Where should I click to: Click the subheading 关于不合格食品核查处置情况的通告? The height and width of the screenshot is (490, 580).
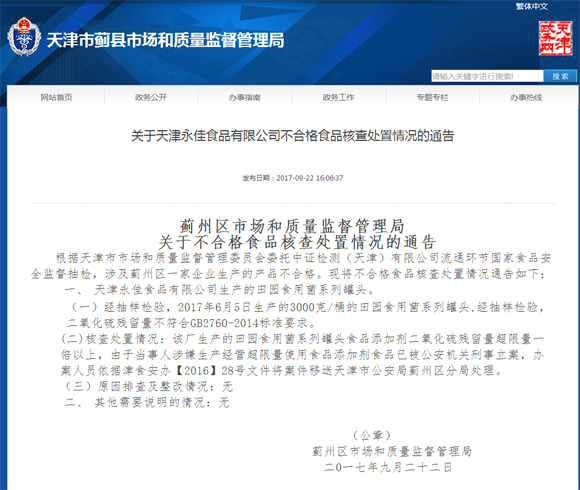pyautogui.click(x=297, y=243)
